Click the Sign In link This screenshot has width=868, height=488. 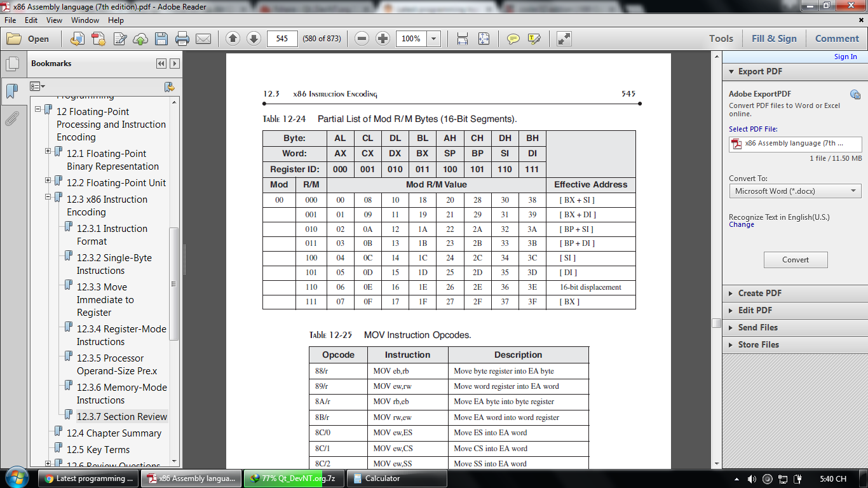click(845, 57)
